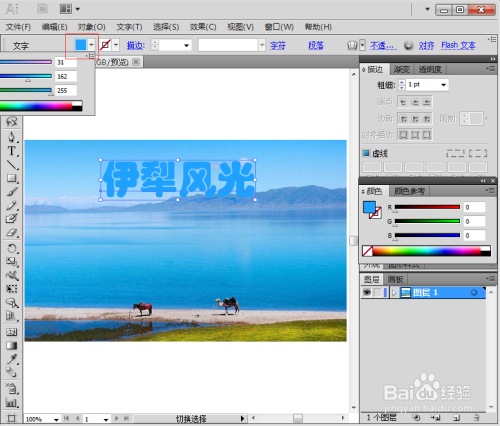Click the 255 value field in popup
This screenshot has height=426, width=500.
66,90
